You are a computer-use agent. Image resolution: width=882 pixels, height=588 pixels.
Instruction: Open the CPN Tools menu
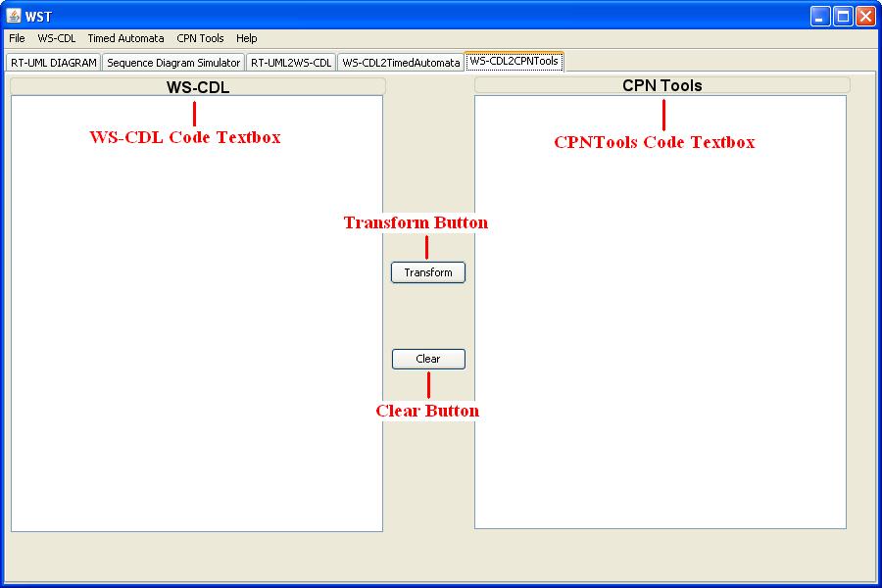pos(200,38)
